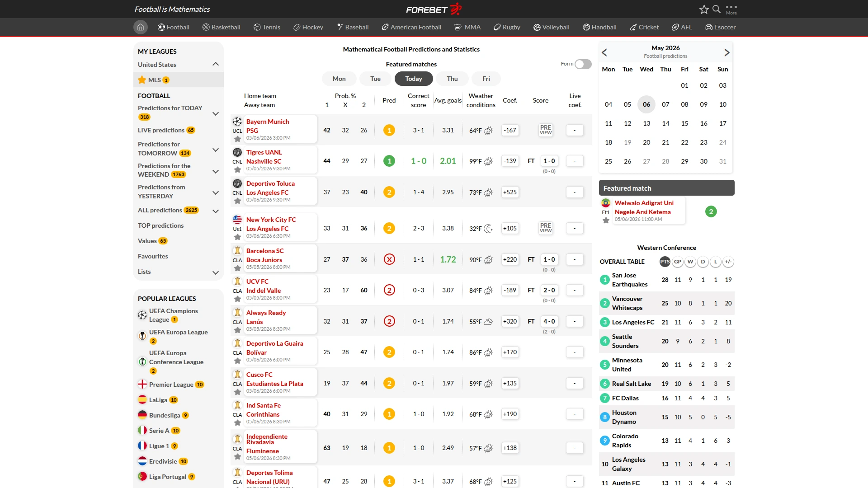Viewport: 868px width, 488px height.
Task: Click coefficient -167 for Bayern Munich
Action: (x=510, y=130)
